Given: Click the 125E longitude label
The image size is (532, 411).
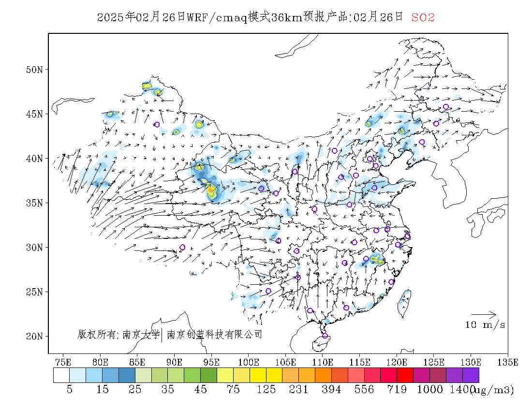Looking at the screenshot, I should tap(434, 362).
